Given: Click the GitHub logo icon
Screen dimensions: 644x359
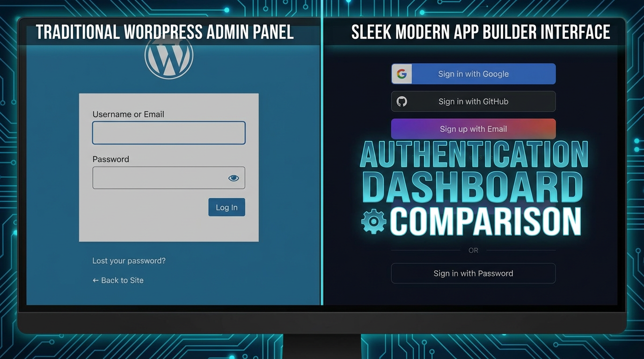Looking at the screenshot, I should [x=402, y=101].
